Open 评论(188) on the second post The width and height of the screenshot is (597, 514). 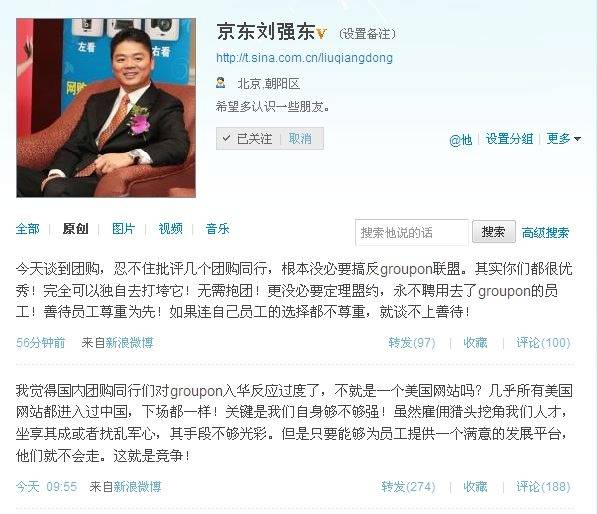543,487
